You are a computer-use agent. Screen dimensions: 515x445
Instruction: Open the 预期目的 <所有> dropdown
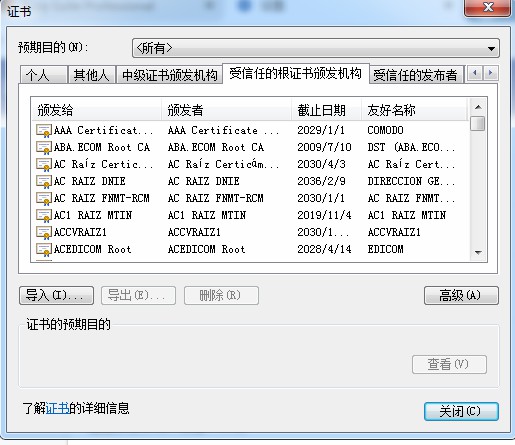tap(316, 48)
